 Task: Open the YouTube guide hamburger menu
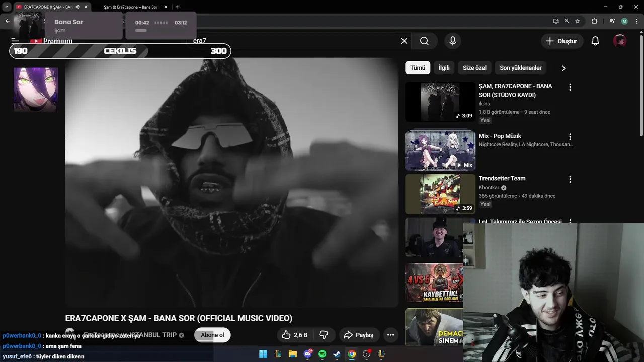tap(15, 41)
